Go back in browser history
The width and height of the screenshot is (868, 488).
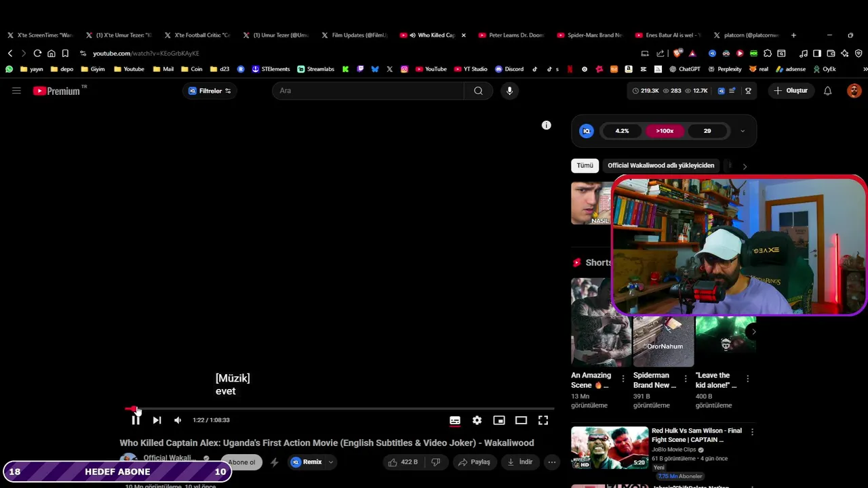tap(10, 53)
